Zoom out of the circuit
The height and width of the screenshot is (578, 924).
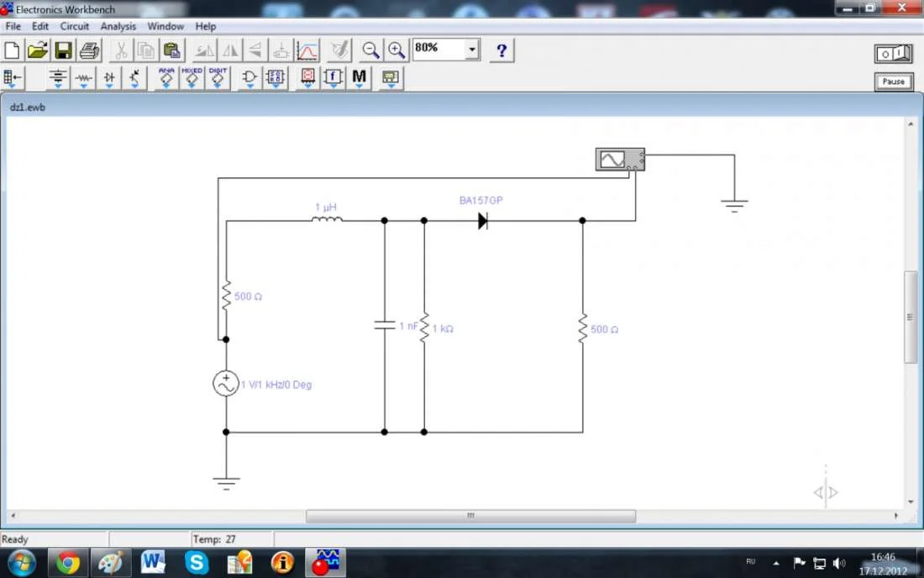point(370,50)
